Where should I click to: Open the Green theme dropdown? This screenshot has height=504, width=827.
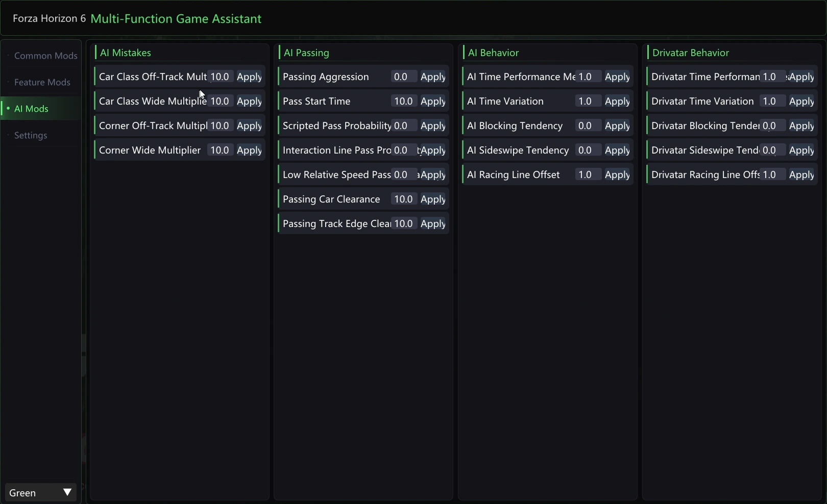tap(41, 493)
